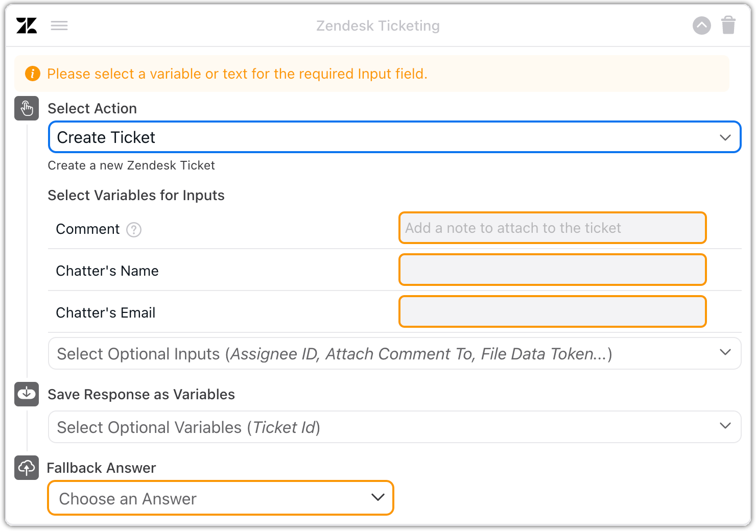This screenshot has width=756, height=532.
Task: Click the Save Response download icon
Action: pos(27,394)
